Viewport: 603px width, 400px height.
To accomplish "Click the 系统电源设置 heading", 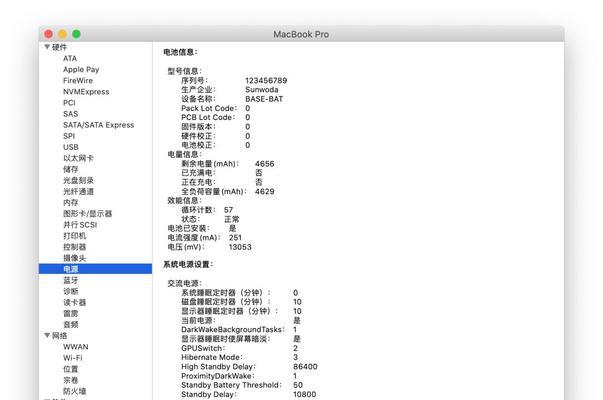I will [x=188, y=265].
